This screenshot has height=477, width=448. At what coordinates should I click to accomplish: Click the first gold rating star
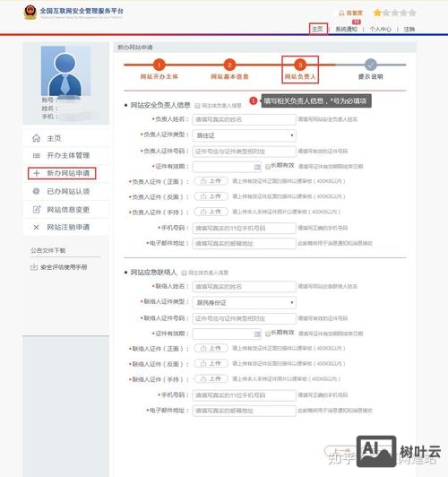click(377, 13)
